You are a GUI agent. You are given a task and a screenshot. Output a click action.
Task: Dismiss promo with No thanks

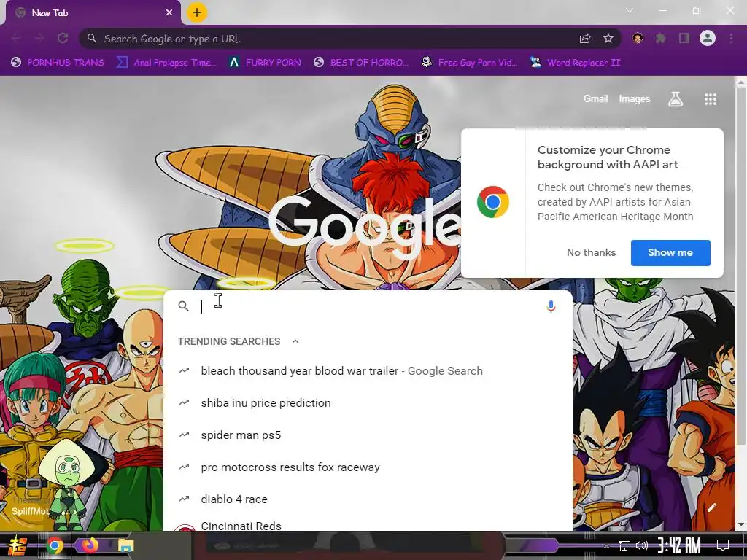591,253
